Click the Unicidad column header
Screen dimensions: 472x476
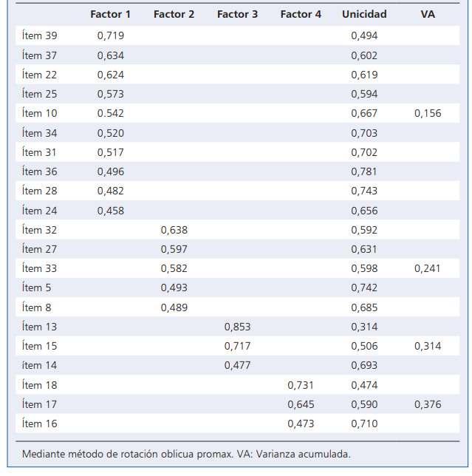[x=364, y=14]
